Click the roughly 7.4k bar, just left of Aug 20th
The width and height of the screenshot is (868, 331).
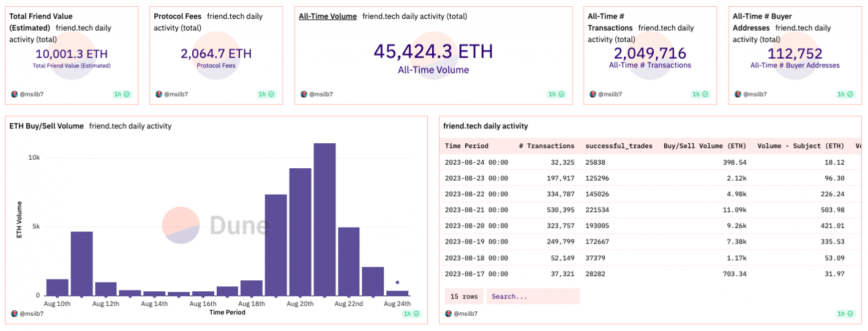[276, 245]
